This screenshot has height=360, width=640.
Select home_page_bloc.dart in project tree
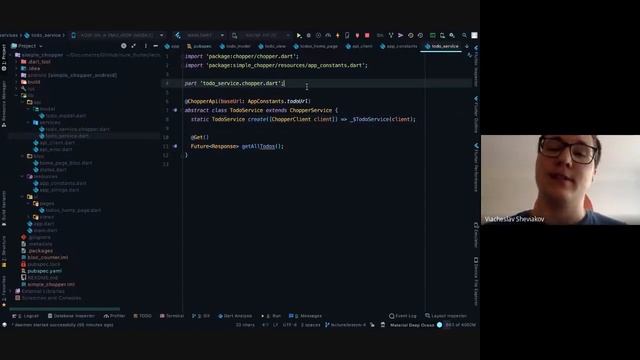pos(63,163)
